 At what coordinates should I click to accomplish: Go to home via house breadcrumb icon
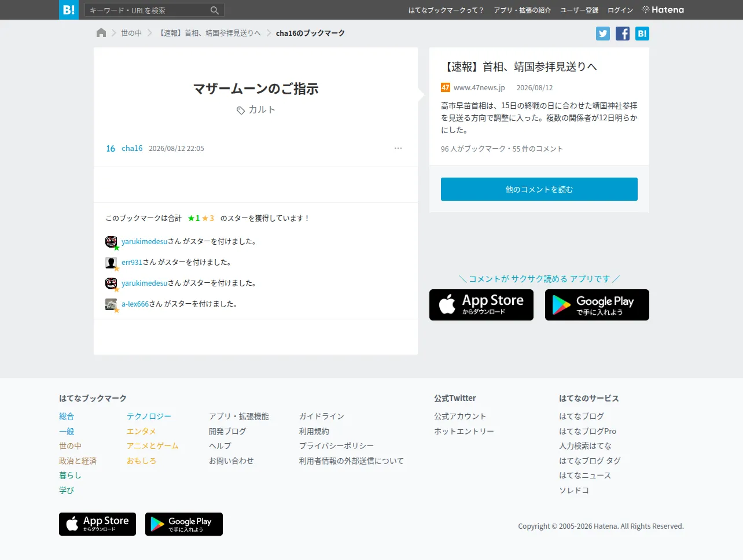coord(101,33)
